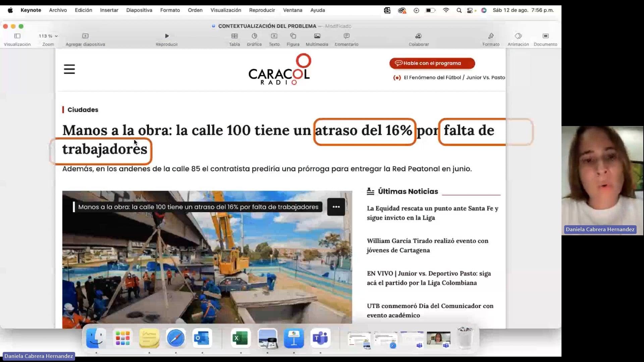
Task: Add a text box with Texto icon
Action: click(x=274, y=36)
